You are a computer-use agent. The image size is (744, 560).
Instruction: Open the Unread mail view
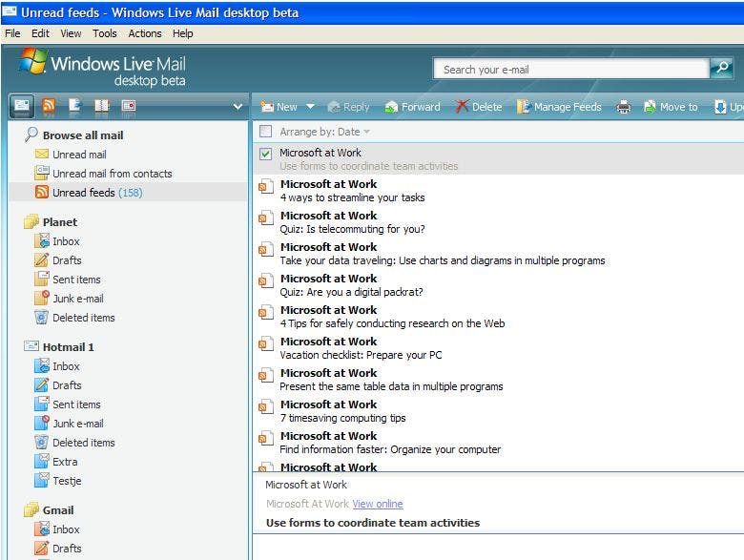point(79,155)
